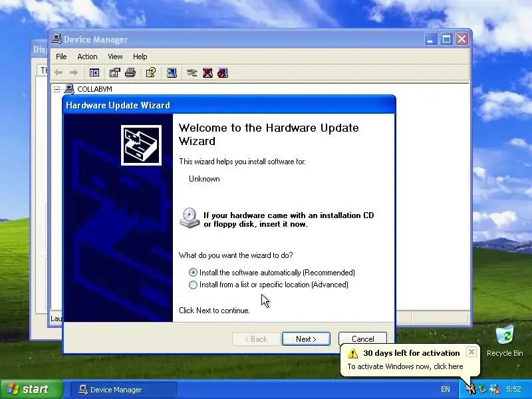Click the COLLABVM computer icon in tree

click(69, 89)
